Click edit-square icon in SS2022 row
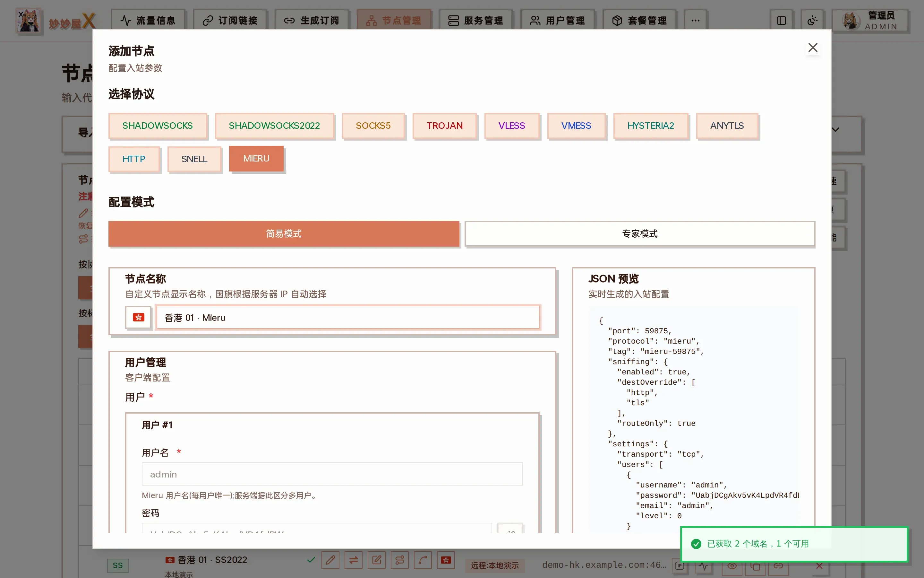 376,560
